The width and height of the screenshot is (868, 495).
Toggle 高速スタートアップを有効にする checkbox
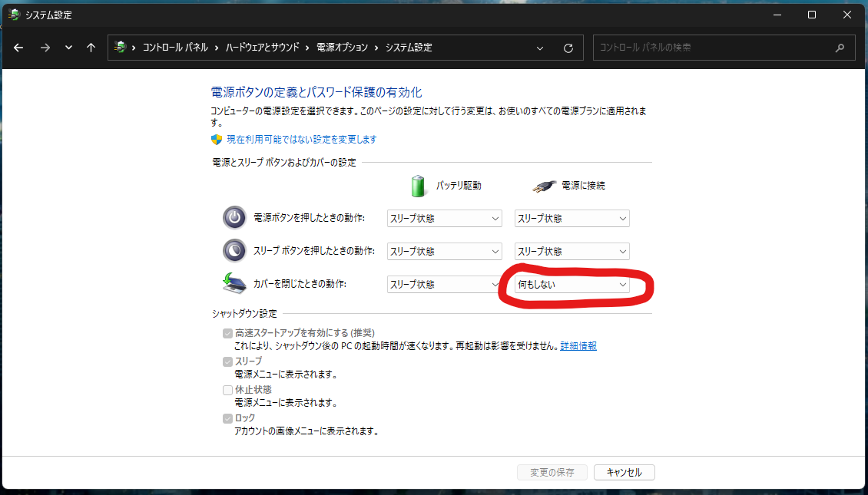[227, 334]
